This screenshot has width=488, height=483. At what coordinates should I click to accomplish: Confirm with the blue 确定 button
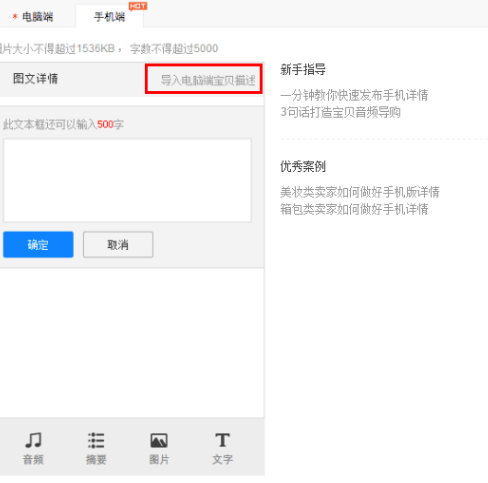coord(38,245)
